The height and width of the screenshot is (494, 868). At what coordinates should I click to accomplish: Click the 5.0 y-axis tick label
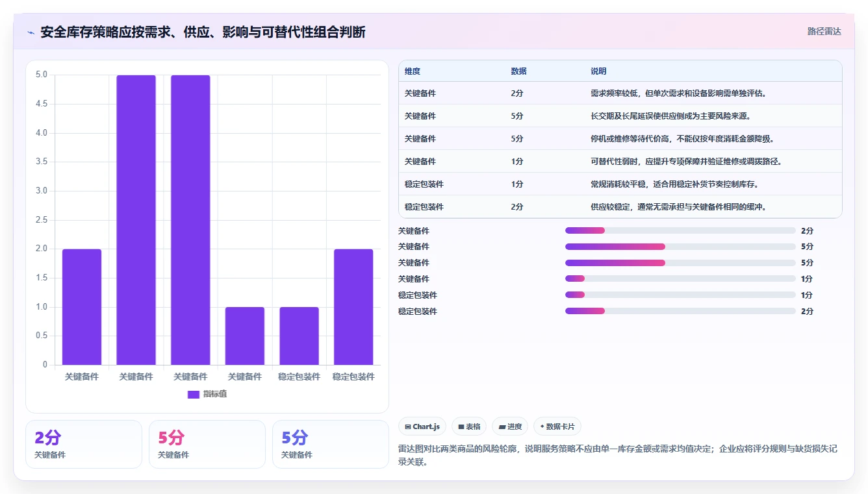pyautogui.click(x=42, y=75)
